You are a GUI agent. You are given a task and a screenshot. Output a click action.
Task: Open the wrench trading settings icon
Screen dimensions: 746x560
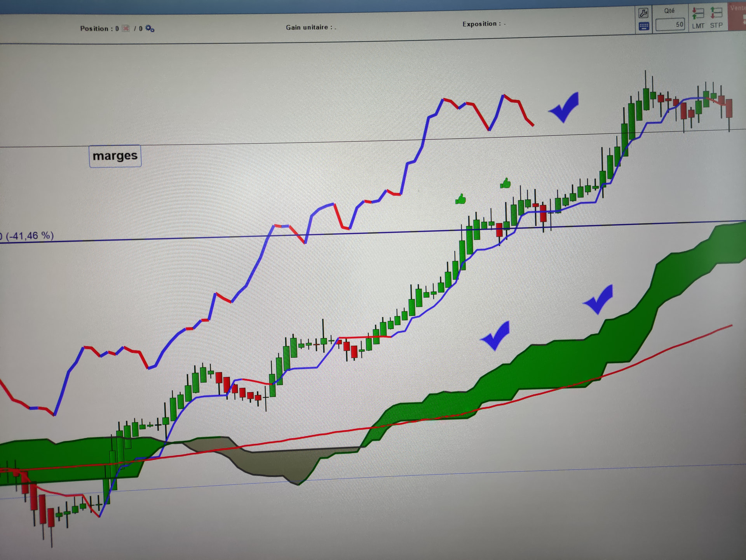coord(643,13)
